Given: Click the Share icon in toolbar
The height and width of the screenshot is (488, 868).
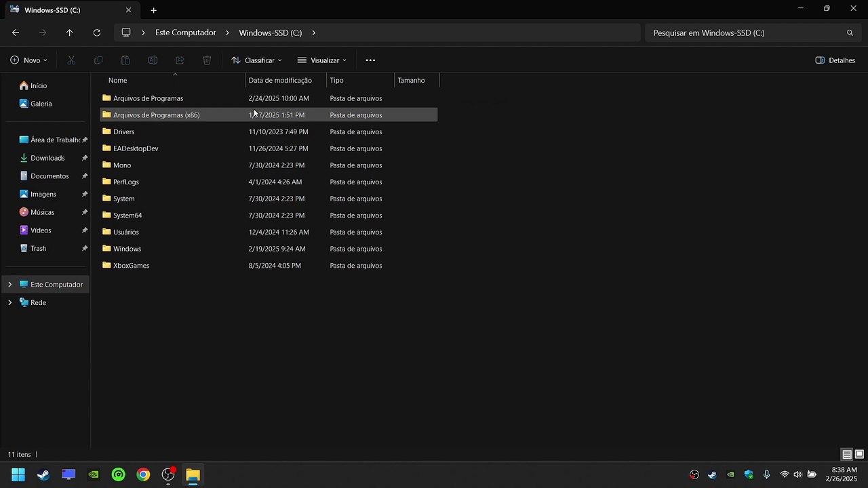Looking at the screenshot, I should coord(180,60).
